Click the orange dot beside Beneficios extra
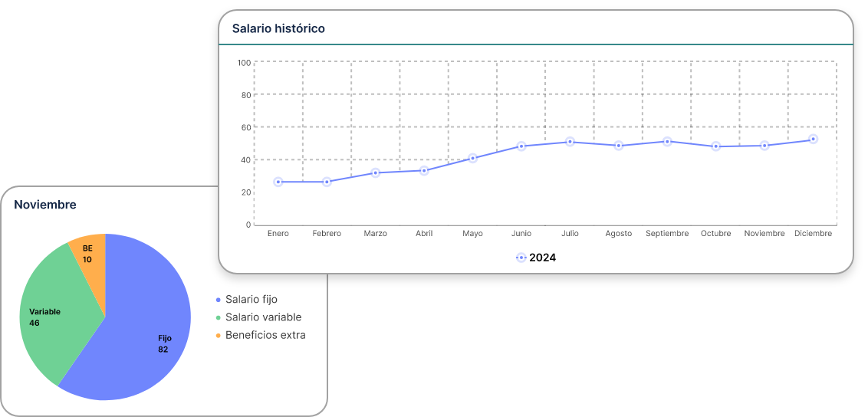The width and height of the screenshot is (868, 417). click(219, 335)
